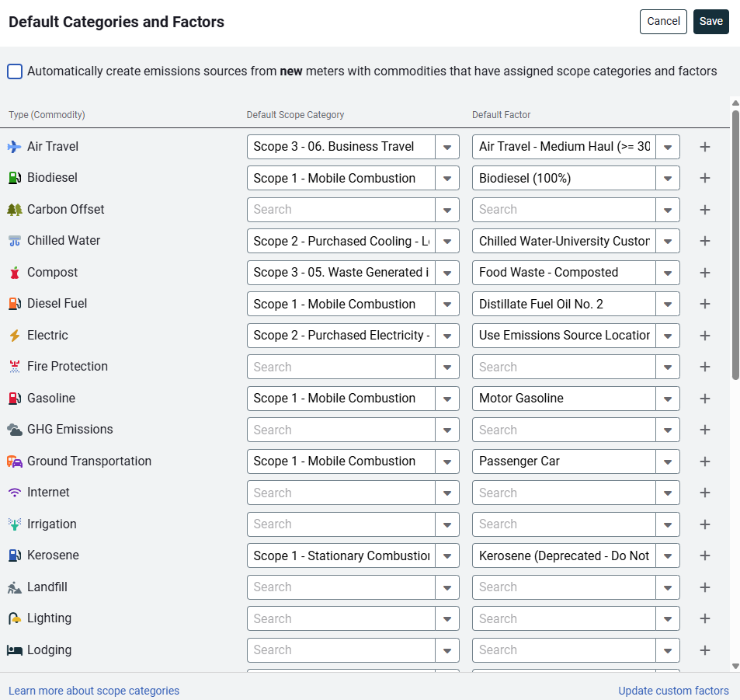Click the Default Scope Category column header
This screenshot has height=700, width=740.
click(x=295, y=115)
